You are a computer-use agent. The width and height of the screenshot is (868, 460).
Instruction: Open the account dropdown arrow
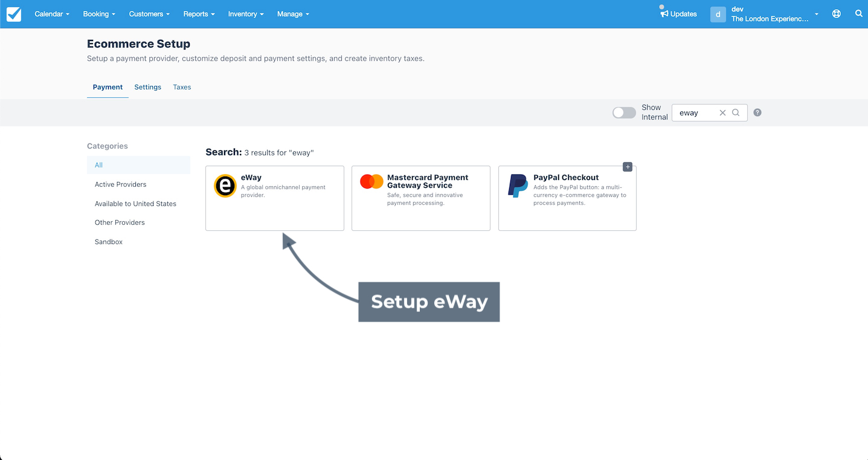point(817,15)
